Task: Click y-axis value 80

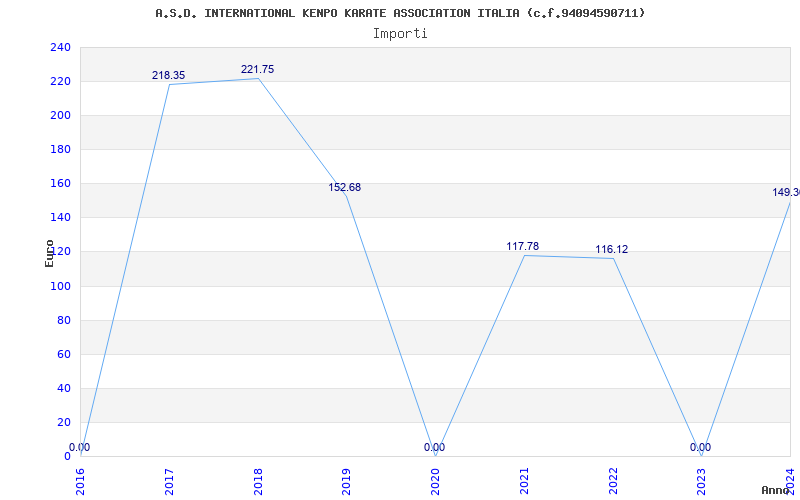Action: point(64,320)
